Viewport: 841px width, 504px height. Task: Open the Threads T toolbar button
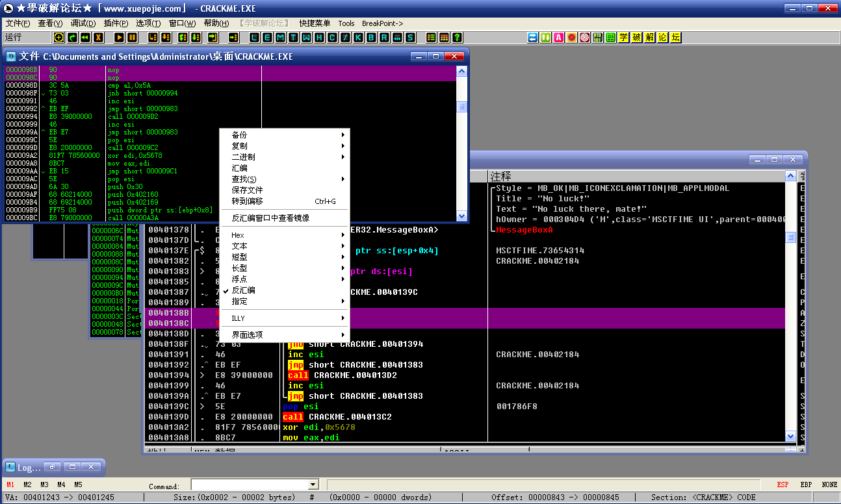tap(293, 38)
